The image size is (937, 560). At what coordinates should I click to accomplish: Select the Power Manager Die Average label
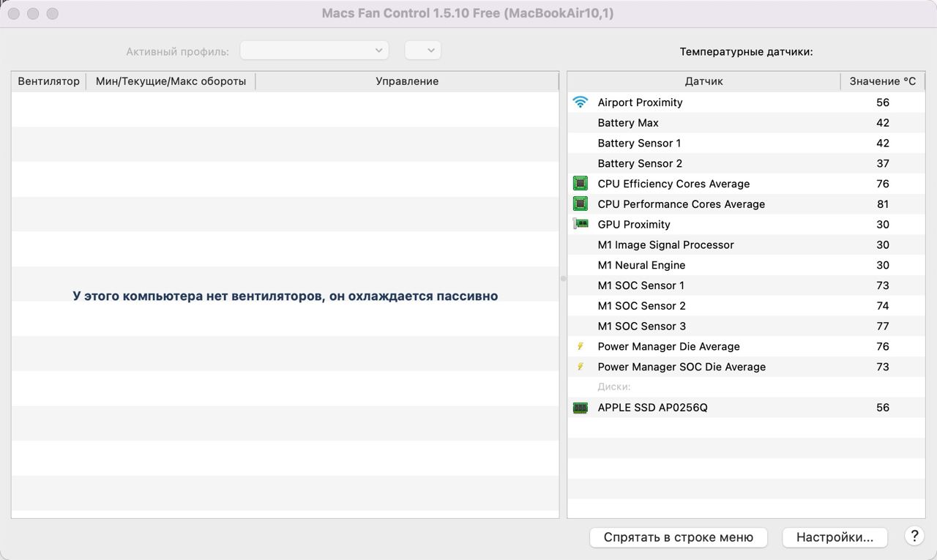(668, 346)
